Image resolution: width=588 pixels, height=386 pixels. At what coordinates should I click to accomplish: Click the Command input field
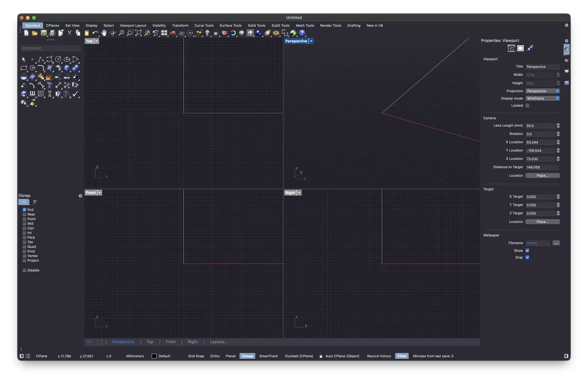click(51, 48)
